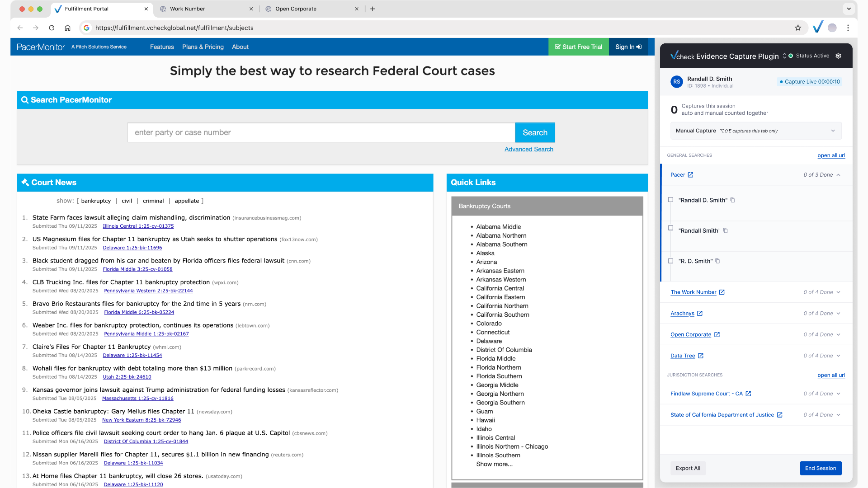Screen dimensions: 868x488
Task: Show more bankruptcy courts
Action: coord(494,465)
